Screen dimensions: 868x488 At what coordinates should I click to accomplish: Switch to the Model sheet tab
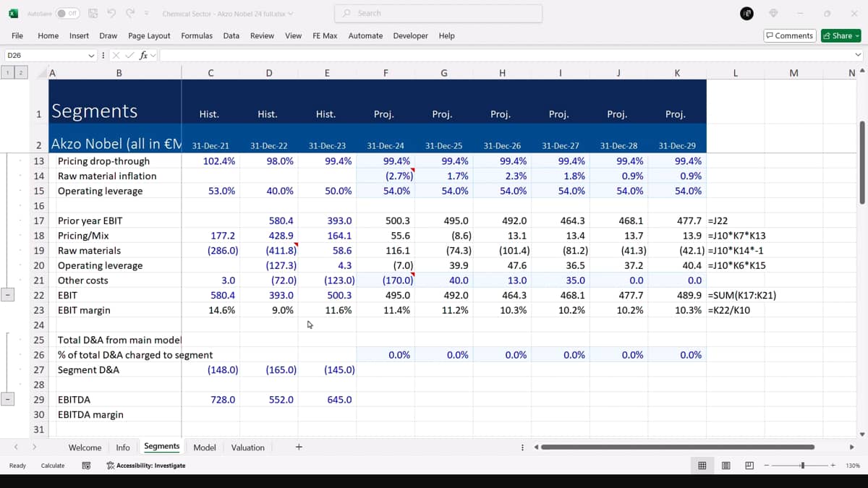205,448
